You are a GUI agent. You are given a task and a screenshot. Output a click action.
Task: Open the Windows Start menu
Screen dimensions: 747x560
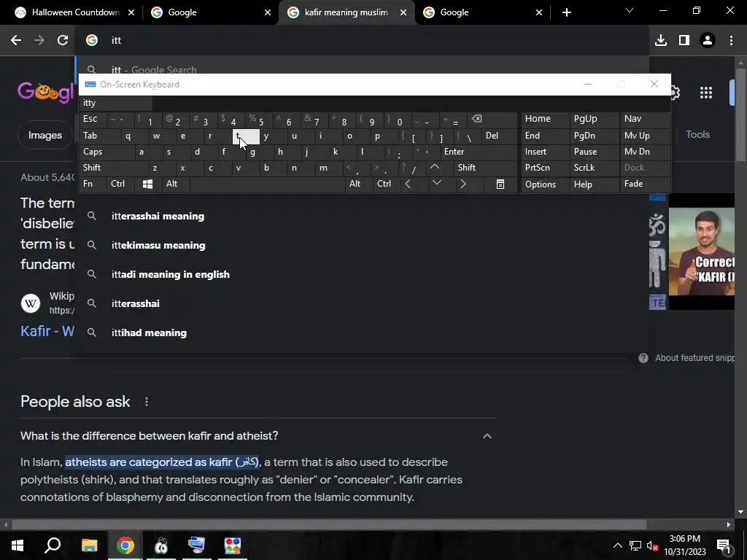(18, 545)
